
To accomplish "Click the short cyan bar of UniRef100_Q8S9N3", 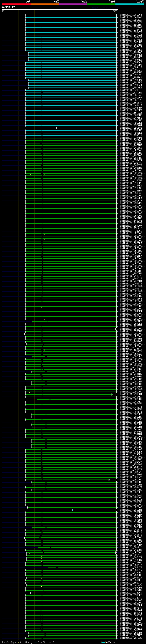I will tap(43, 510).
